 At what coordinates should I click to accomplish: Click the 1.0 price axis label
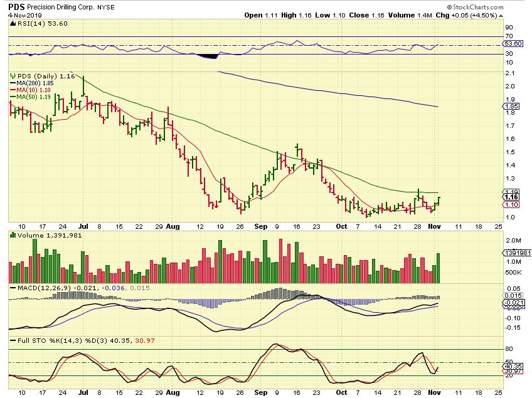click(510, 217)
